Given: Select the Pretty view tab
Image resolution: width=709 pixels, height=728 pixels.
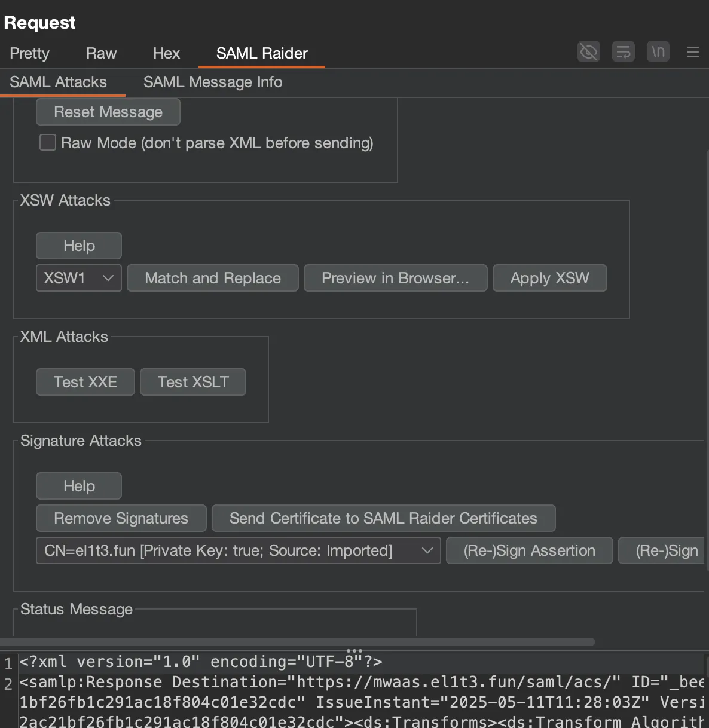Looking at the screenshot, I should (x=29, y=53).
